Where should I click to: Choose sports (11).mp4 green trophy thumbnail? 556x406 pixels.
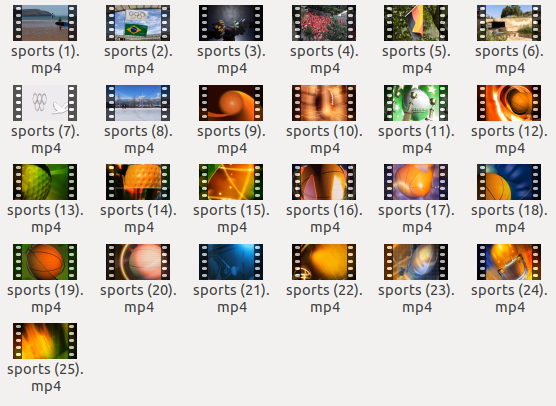click(416, 103)
